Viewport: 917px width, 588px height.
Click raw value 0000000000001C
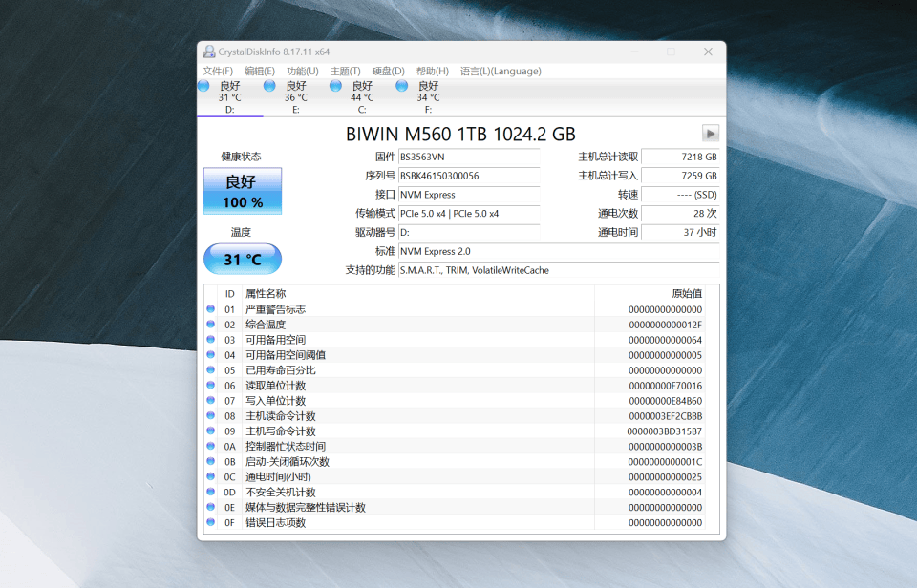pos(666,461)
